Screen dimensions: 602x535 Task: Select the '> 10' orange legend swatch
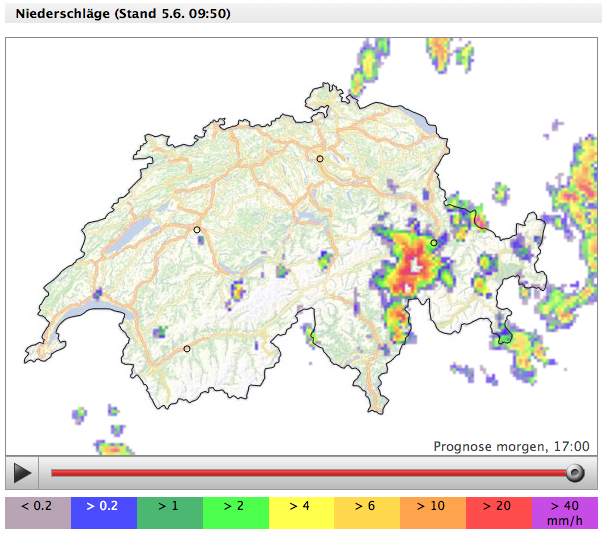pos(432,513)
